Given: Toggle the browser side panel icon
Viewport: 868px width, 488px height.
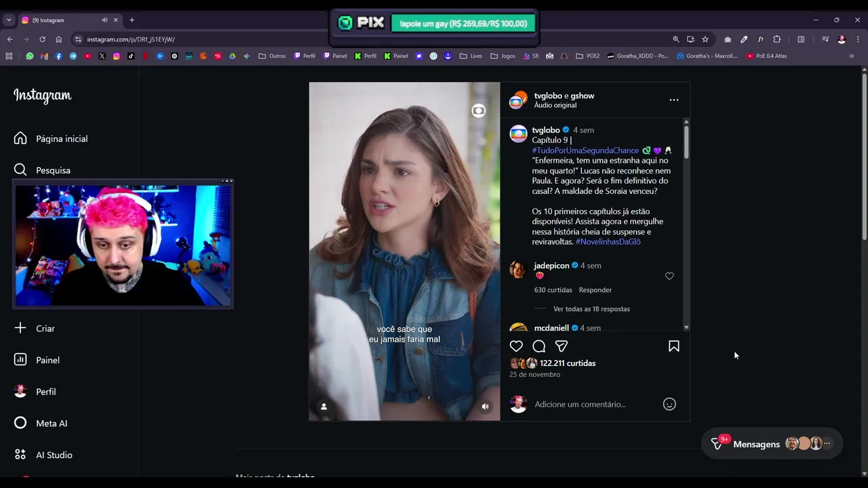Looking at the screenshot, I should (801, 39).
